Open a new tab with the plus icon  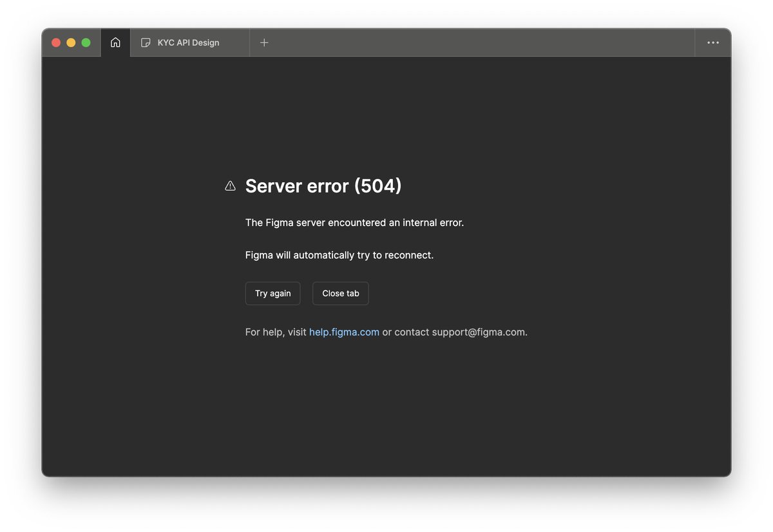coord(264,43)
